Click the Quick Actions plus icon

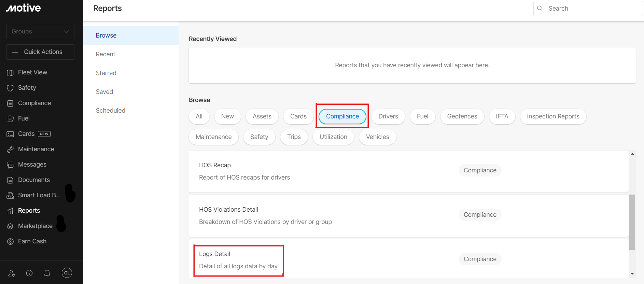click(15, 52)
